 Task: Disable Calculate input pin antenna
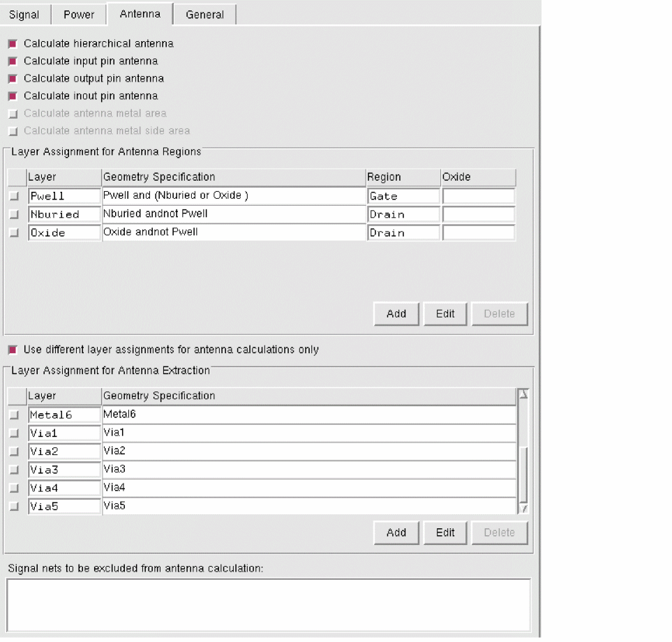(13, 61)
